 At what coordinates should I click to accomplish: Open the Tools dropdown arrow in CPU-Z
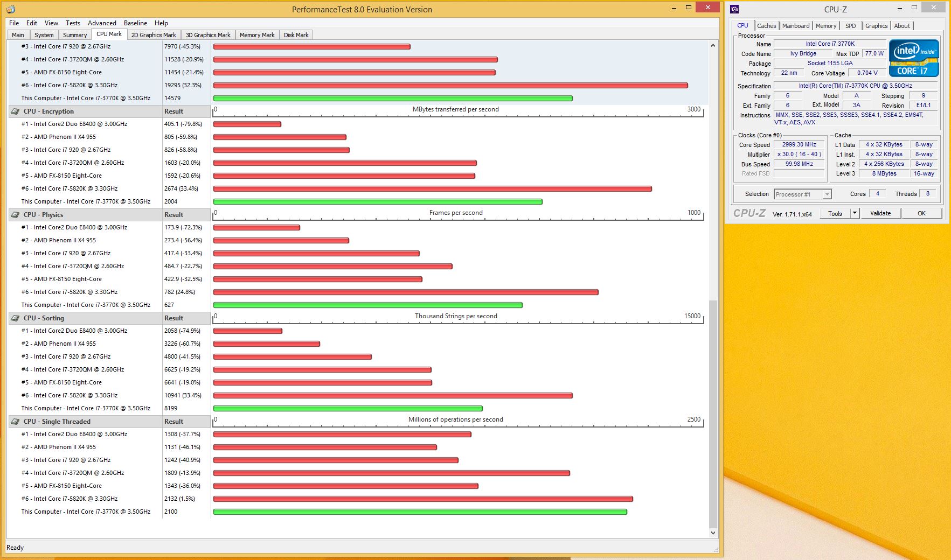pyautogui.click(x=855, y=214)
